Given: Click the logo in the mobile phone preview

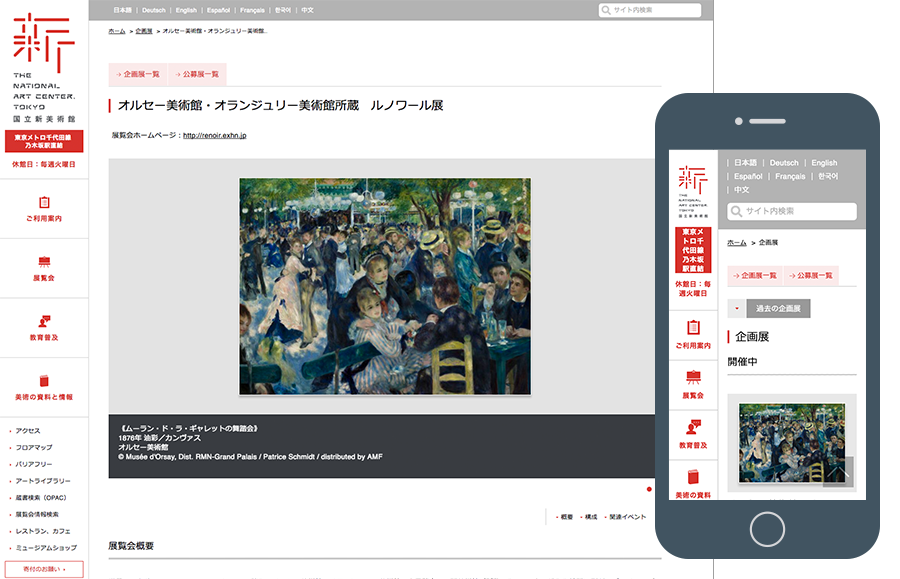Looking at the screenshot, I should pyautogui.click(x=693, y=192).
